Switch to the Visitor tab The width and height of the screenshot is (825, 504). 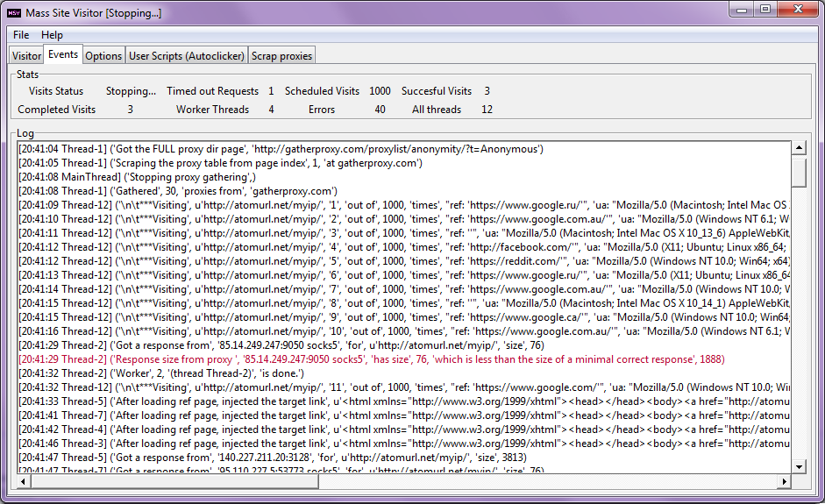(x=26, y=56)
